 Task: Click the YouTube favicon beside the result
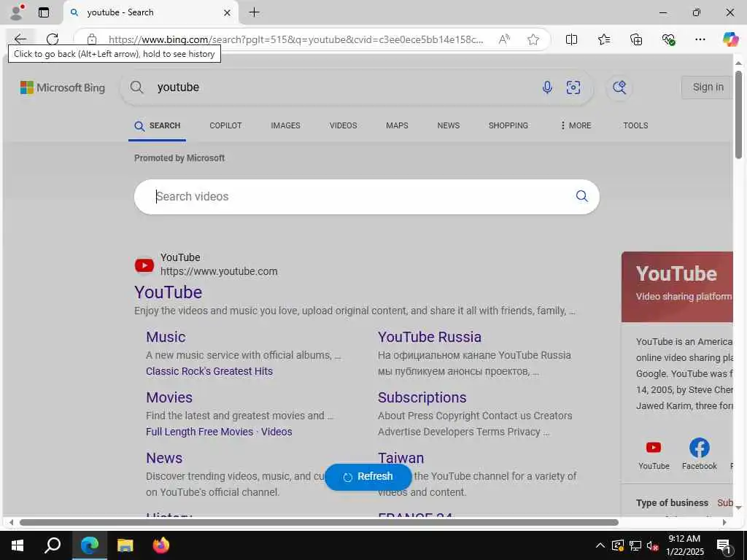click(x=144, y=265)
